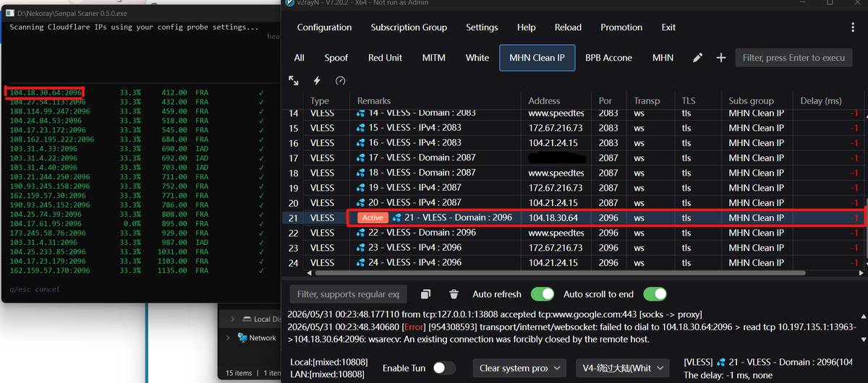
Task: Switch to the BPB Accone tab
Action: [x=608, y=58]
